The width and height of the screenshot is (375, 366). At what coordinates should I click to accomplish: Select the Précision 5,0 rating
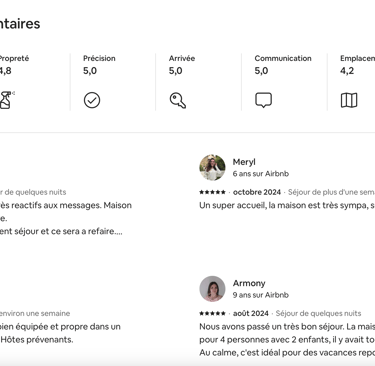tap(90, 71)
